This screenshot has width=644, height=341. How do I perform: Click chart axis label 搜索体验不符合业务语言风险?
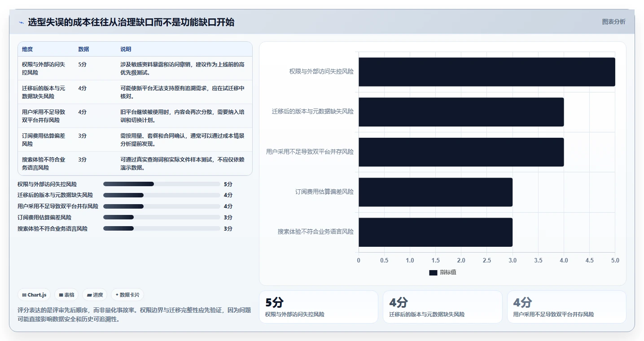[315, 232]
